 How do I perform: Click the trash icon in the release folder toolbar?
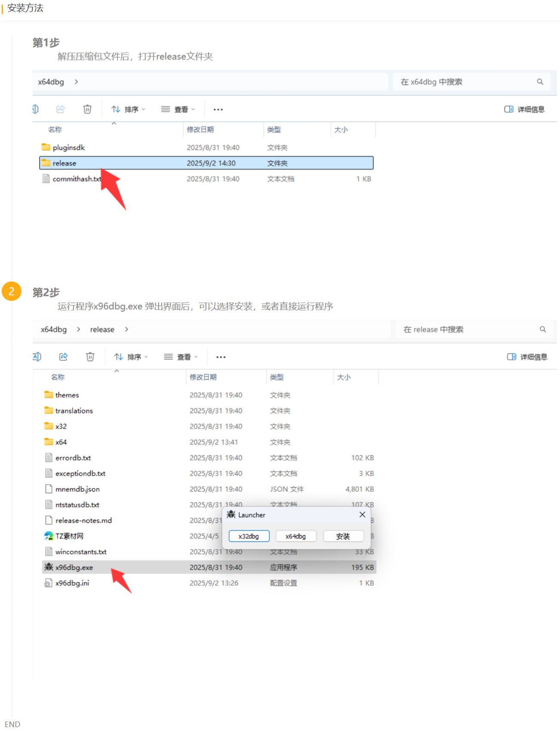click(90, 356)
